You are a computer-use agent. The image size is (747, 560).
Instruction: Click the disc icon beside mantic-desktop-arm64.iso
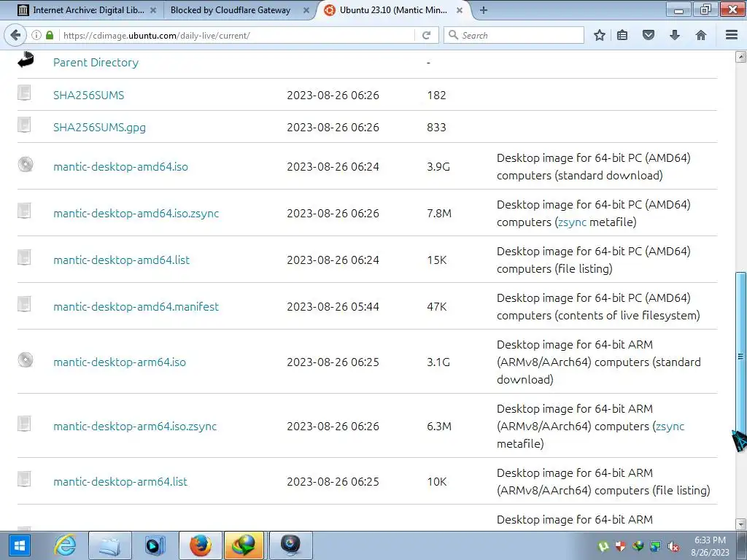[x=26, y=359]
